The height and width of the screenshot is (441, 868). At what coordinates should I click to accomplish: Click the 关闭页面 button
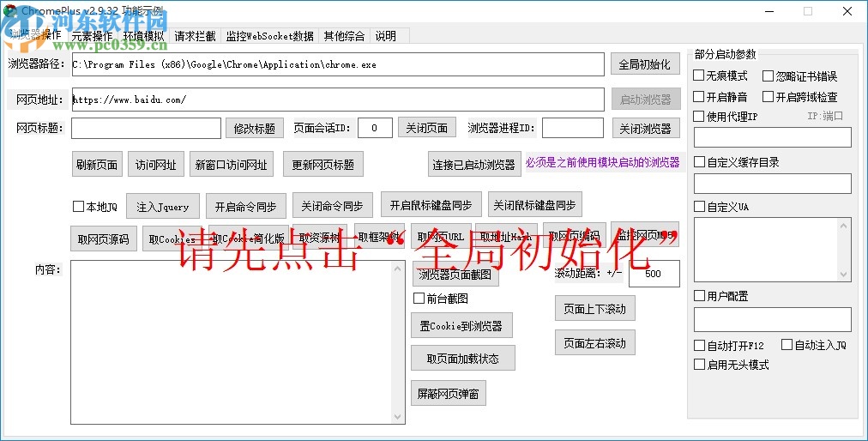click(x=427, y=128)
